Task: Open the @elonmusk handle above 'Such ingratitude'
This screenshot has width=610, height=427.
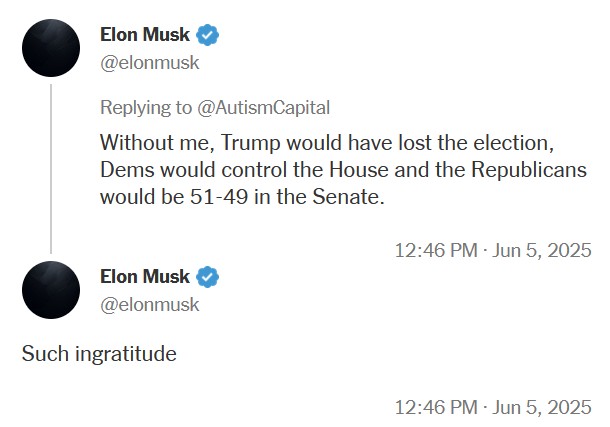Action: tap(149, 304)
